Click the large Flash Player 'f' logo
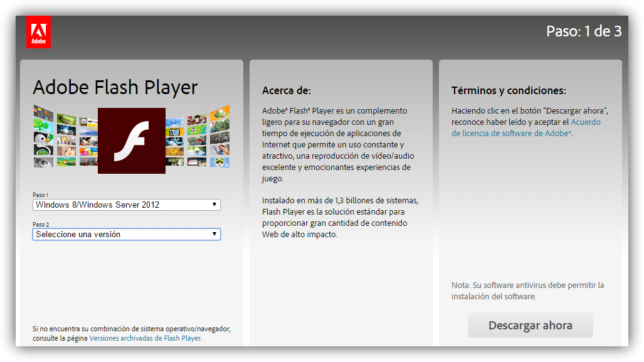Image resolution: width=644 pixels, height=362 pixels. coord(131,139)
